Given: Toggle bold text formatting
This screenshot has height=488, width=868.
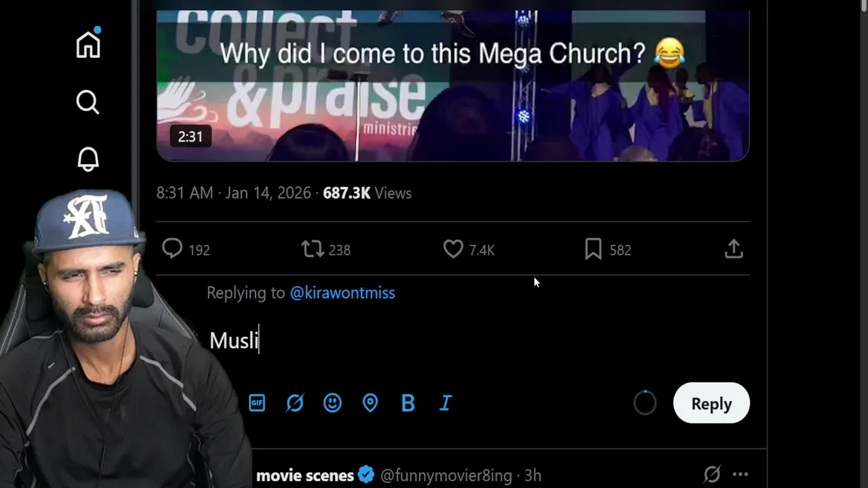Looking at the screenshot, I should (408, 403).
